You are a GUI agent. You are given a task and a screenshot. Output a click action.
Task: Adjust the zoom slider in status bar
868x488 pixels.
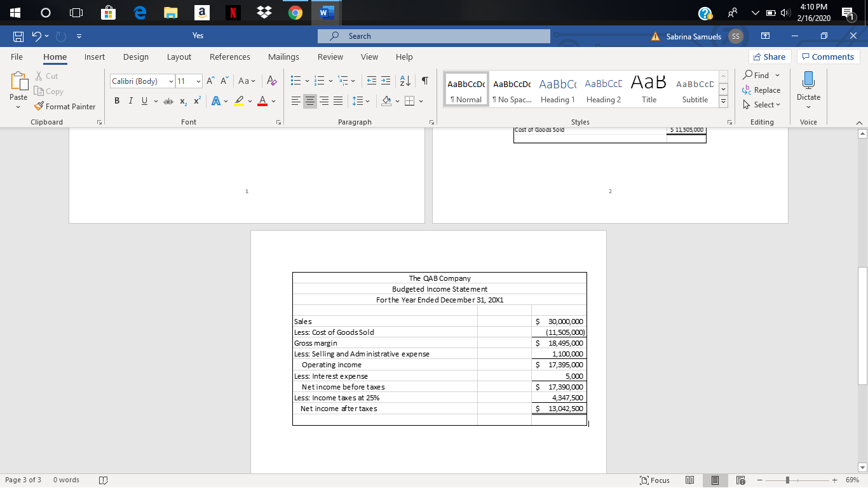click(787, 480)
